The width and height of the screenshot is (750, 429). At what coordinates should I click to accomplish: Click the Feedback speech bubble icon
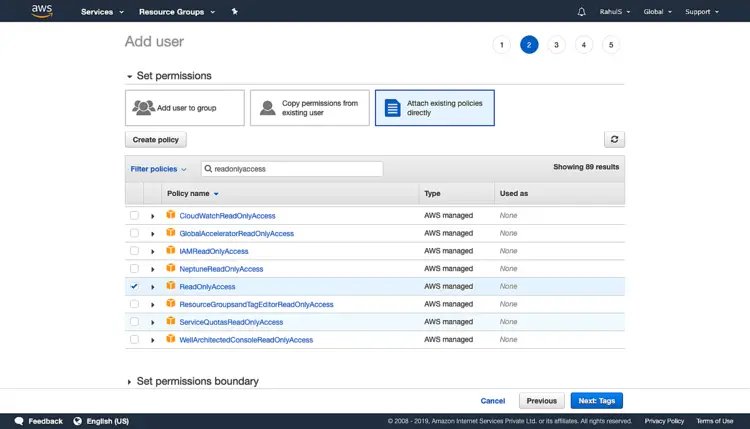tap(19, 421)
